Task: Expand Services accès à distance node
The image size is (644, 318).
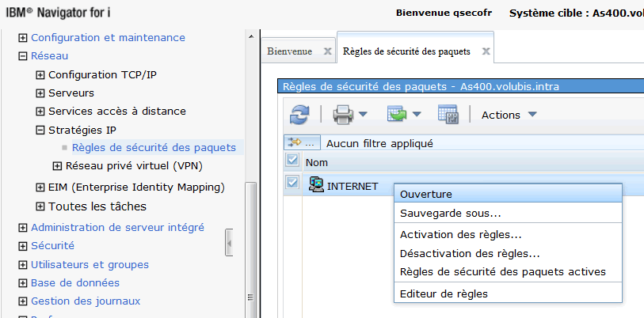Action: click(40, 112)
